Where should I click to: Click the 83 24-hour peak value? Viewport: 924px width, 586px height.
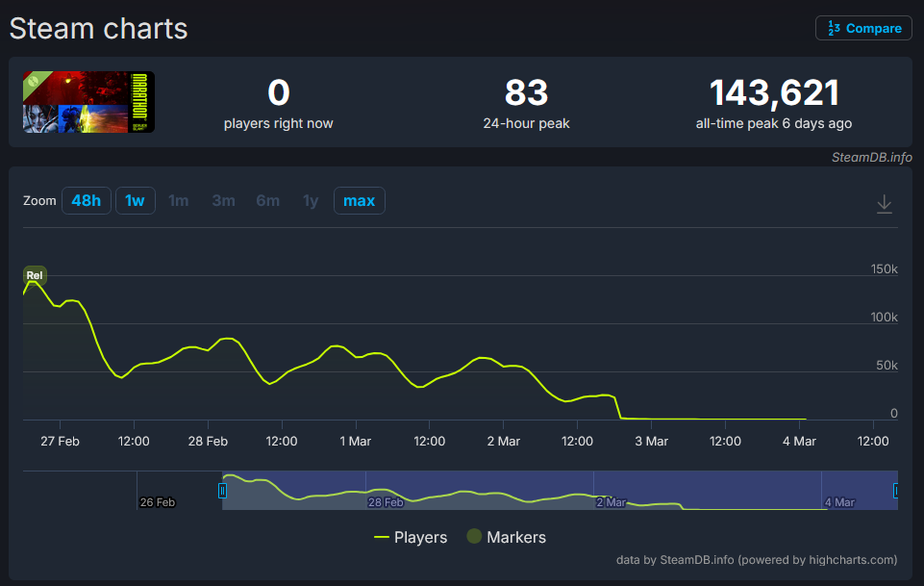(526, 92)
